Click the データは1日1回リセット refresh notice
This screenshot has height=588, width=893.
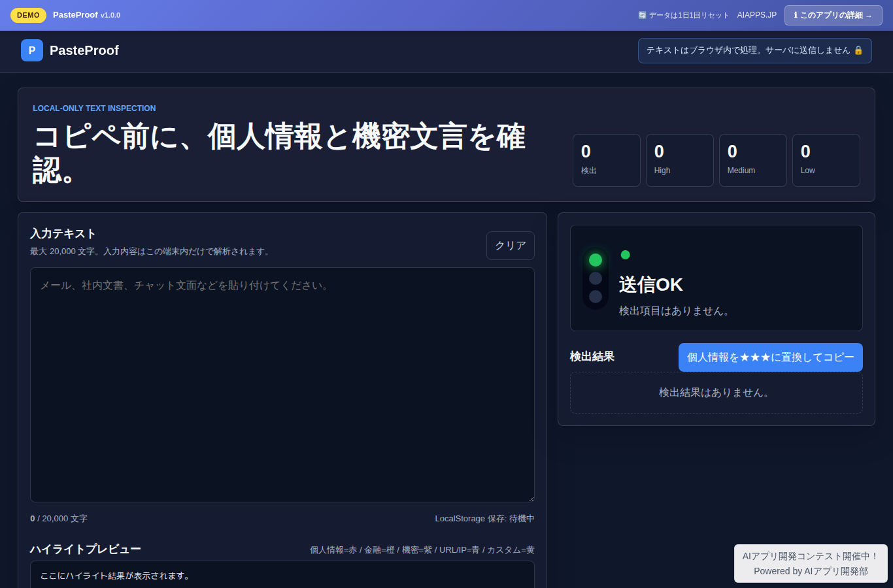[x=683, y=15]
